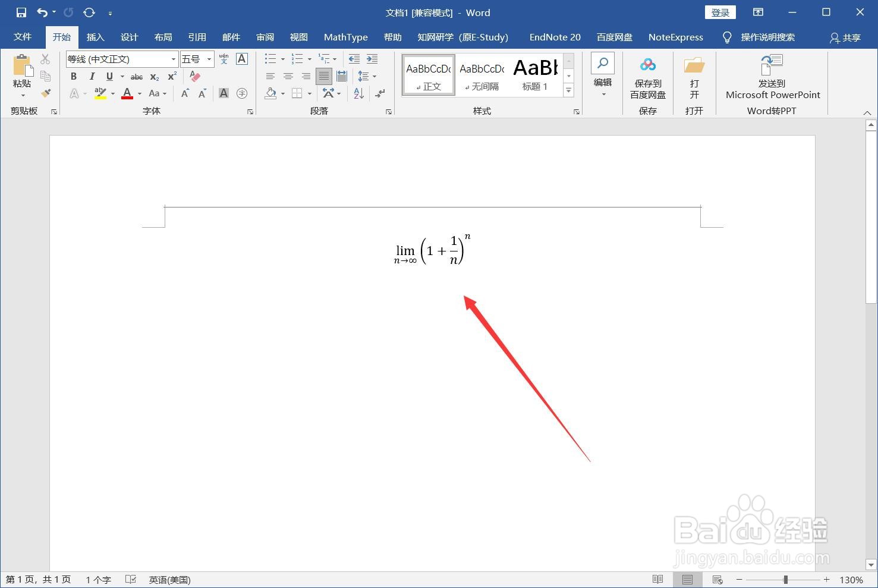The height and width of the screenshot is (588, 878).
Task: Undo the last action
Action: click(42, 12)
